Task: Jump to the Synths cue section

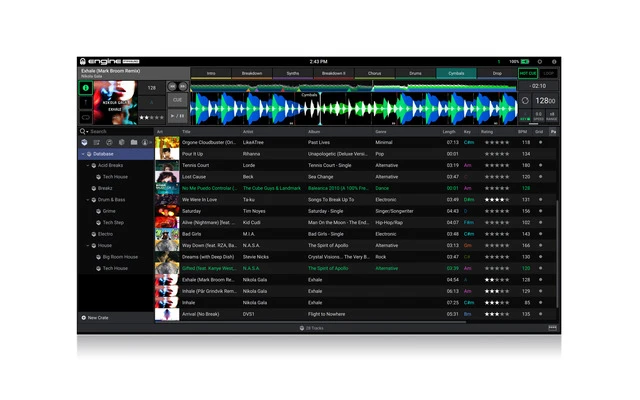Action: (293, 73)
